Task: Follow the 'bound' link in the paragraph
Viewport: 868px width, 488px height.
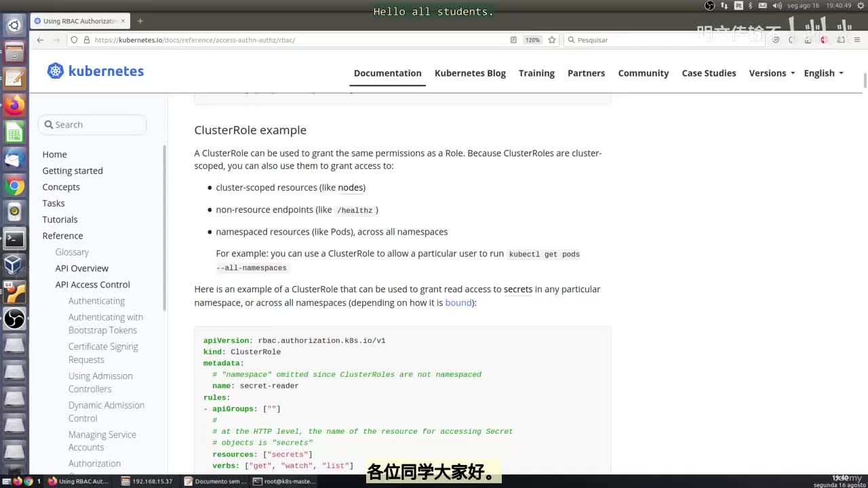Action: click(458, 303)
